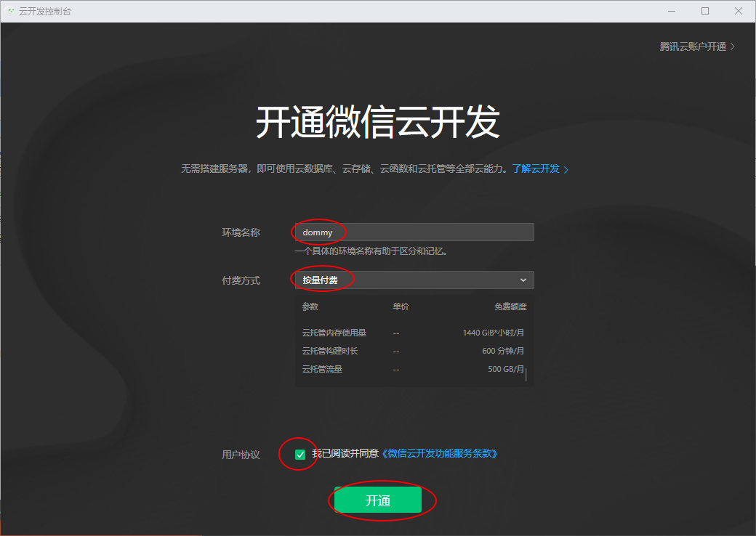
Task: Open the 《微信云开发功能服务条款》 link
Action: (x=439, y=454)
